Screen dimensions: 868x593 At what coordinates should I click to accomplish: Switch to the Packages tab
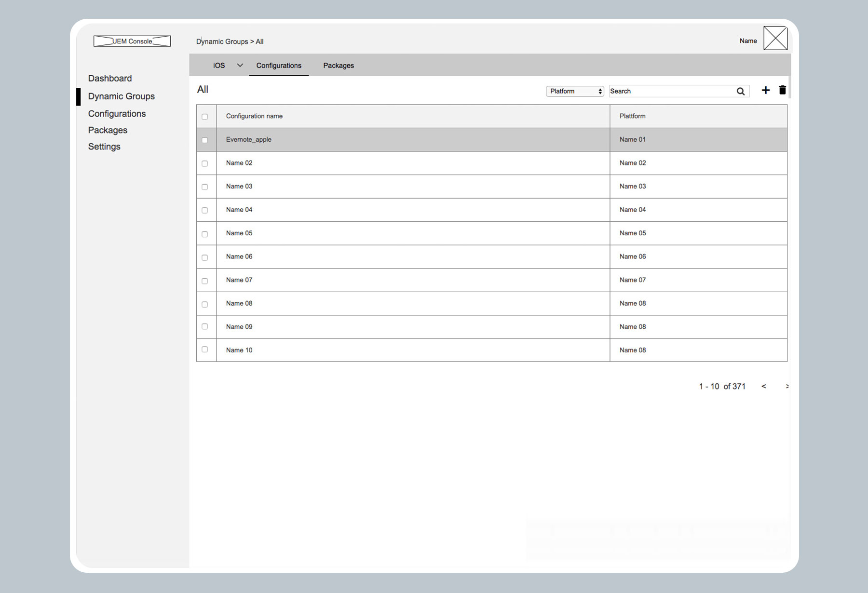coord(338,65)
